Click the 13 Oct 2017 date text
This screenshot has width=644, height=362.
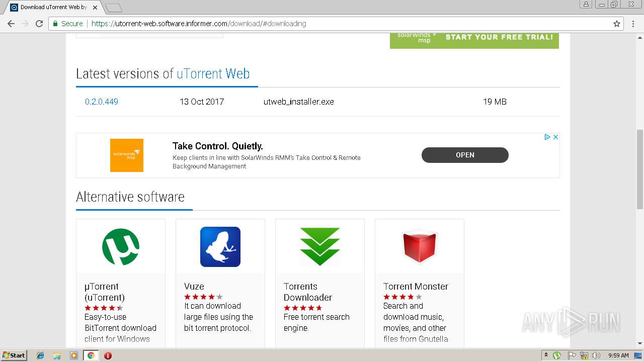202,102
